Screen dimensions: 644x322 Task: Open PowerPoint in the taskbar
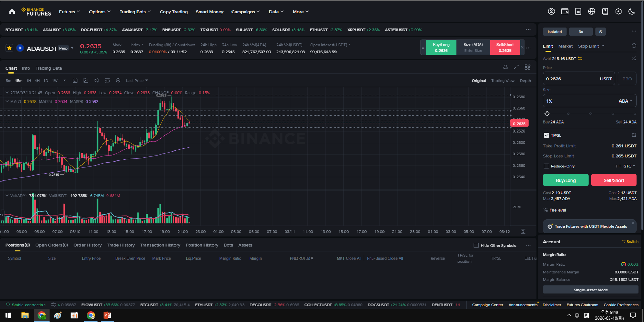107,315
